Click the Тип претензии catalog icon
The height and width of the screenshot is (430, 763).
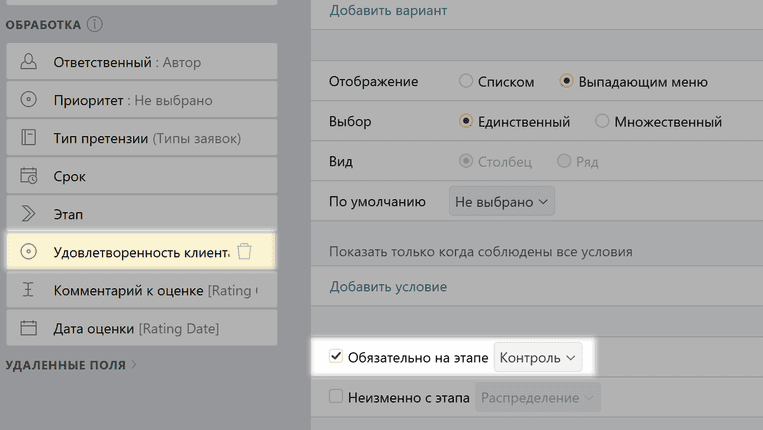[x=29, y=138]
